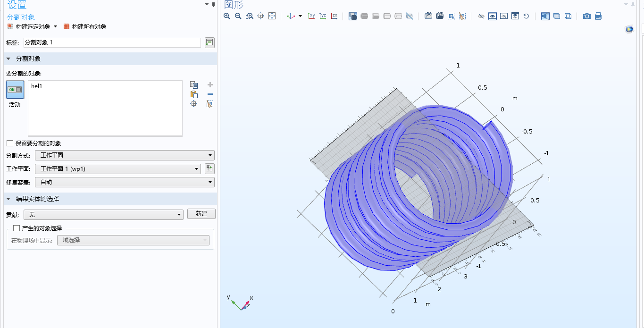This screenshot has width=644, height=328.
Task: Enable the 产生的对象选择 checkbox
Action: coord(17,228)
